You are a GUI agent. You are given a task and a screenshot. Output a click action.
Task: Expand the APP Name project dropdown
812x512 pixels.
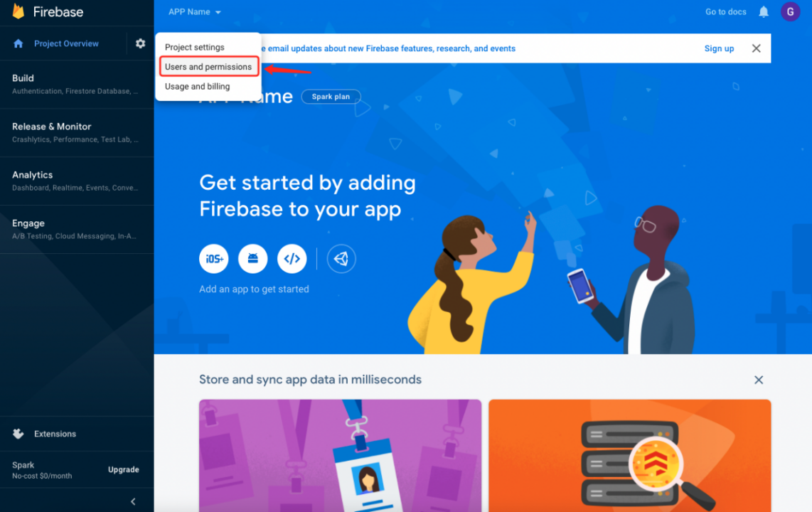pyautogui.click(x=195, y=12)
